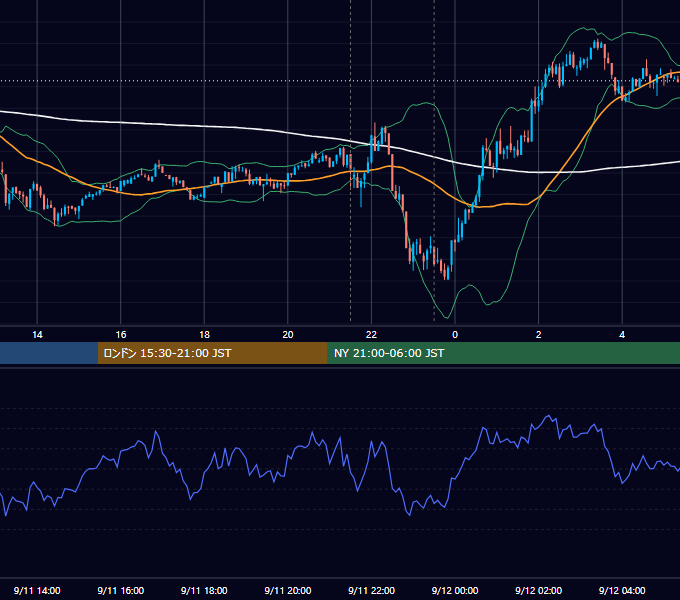
Task: Click the 2 hour label on chart axis
Action: pos(539,335)
